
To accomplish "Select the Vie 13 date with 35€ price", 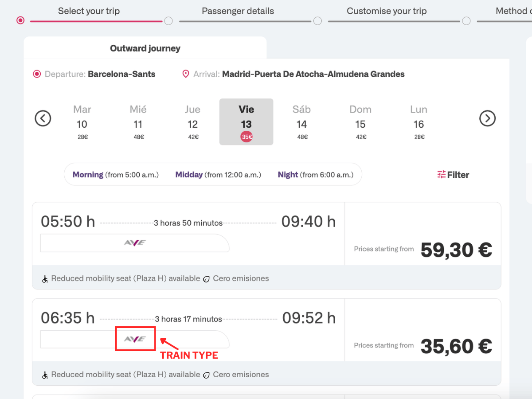I will tap(246, 121).
